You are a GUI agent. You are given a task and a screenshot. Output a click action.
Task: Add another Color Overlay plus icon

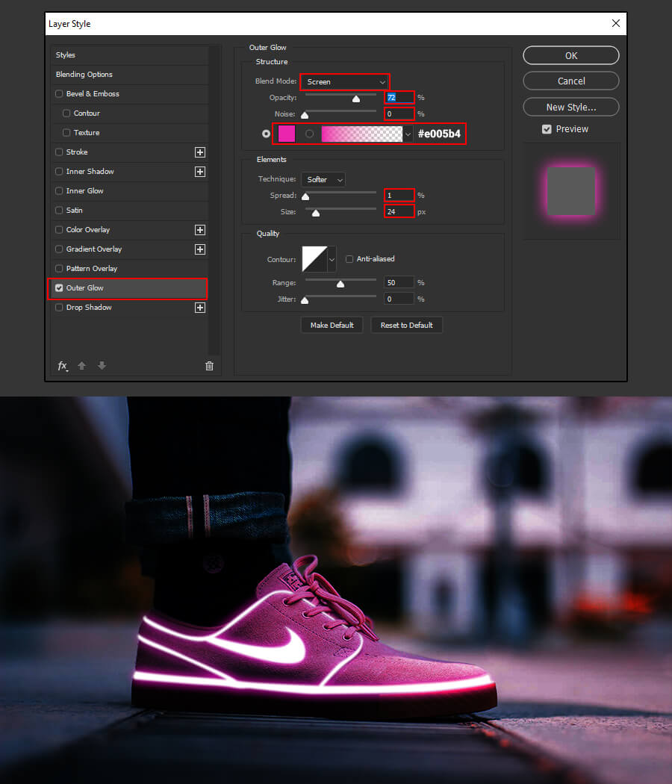(200, 230)
